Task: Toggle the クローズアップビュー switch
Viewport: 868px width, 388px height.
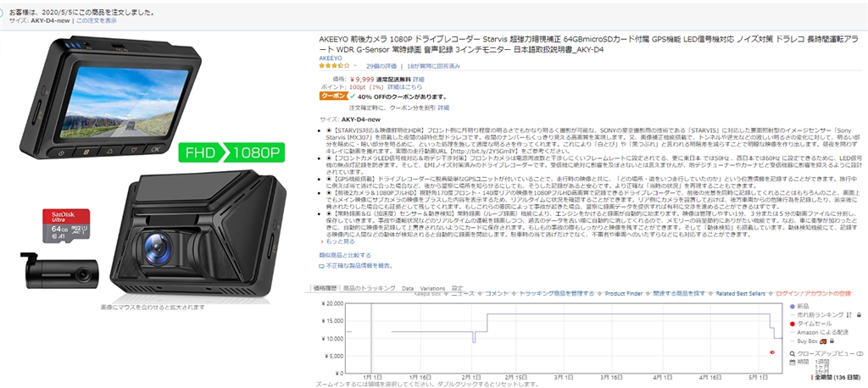Action: click(x=860, y=353)
